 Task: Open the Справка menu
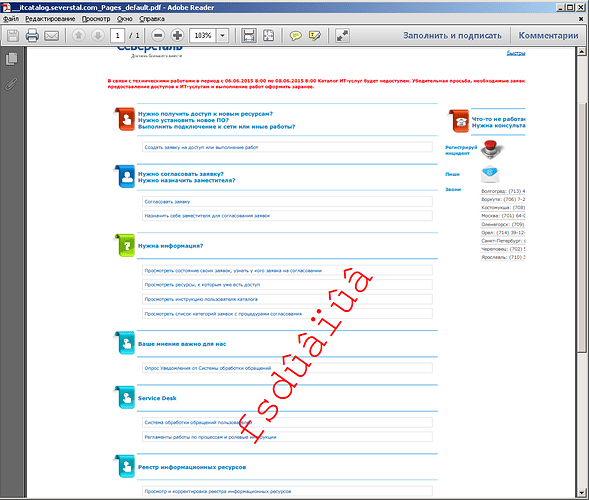click(x=152, y=19)
